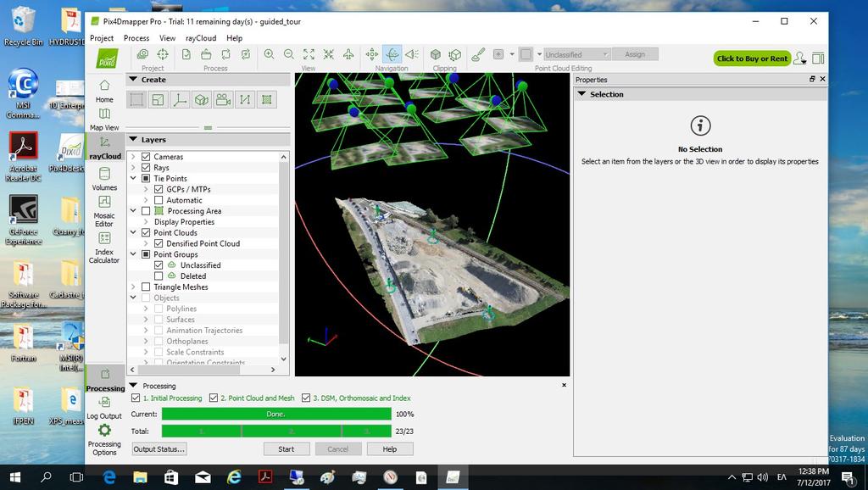Collapse the Point Groups tree node
This screenshot has width=868, height=490.
pyautogui.click(x=133, y=254)
